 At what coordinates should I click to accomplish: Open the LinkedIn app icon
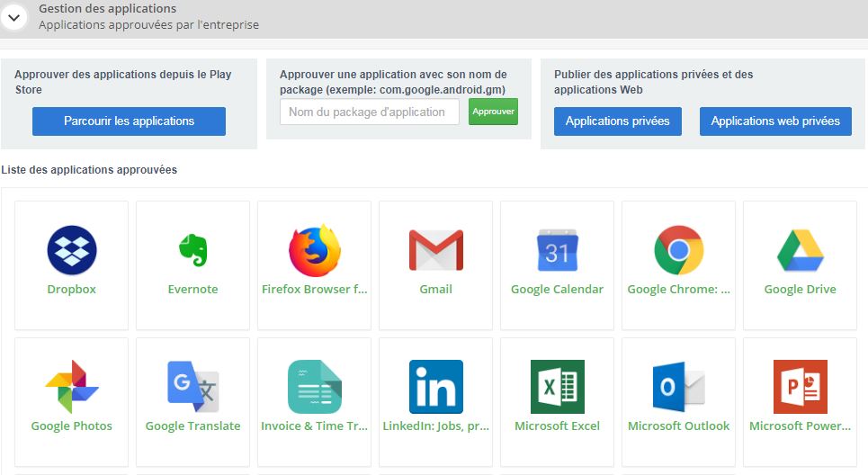click(436, 387)
